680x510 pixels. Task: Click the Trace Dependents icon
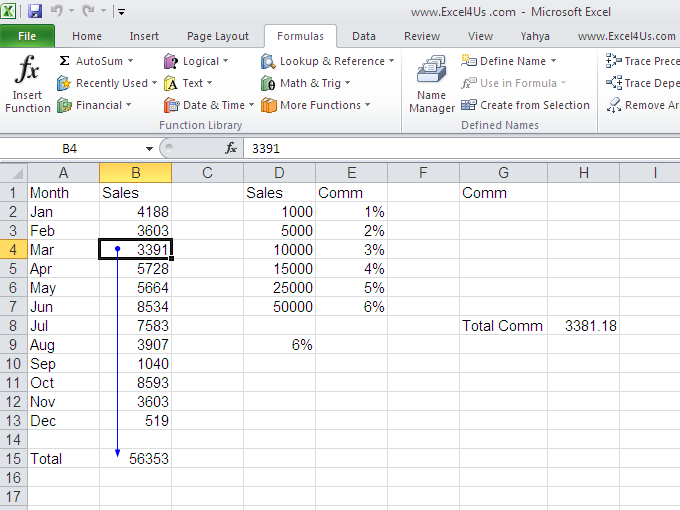point(614,82)
